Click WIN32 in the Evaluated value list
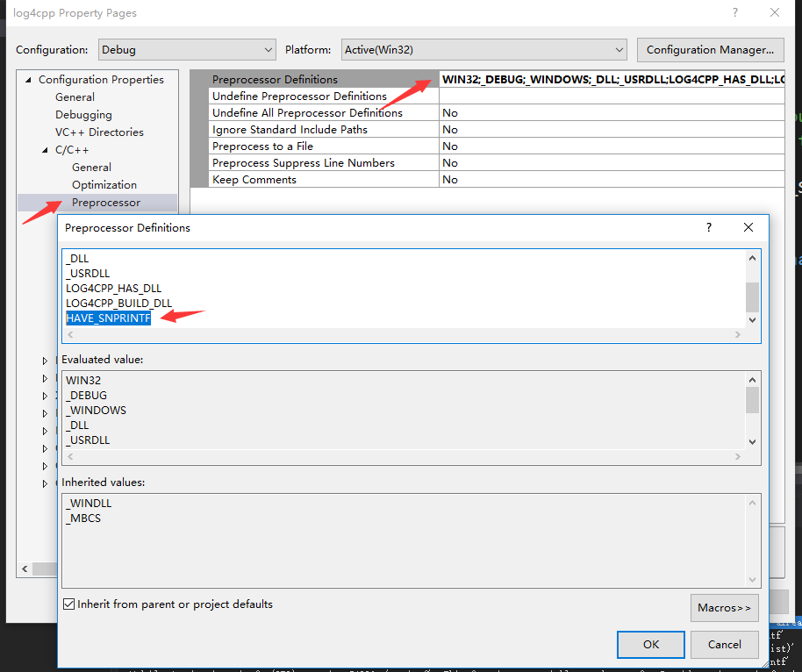802x672 pixels. pyautogui.click(x=83, y=381)
